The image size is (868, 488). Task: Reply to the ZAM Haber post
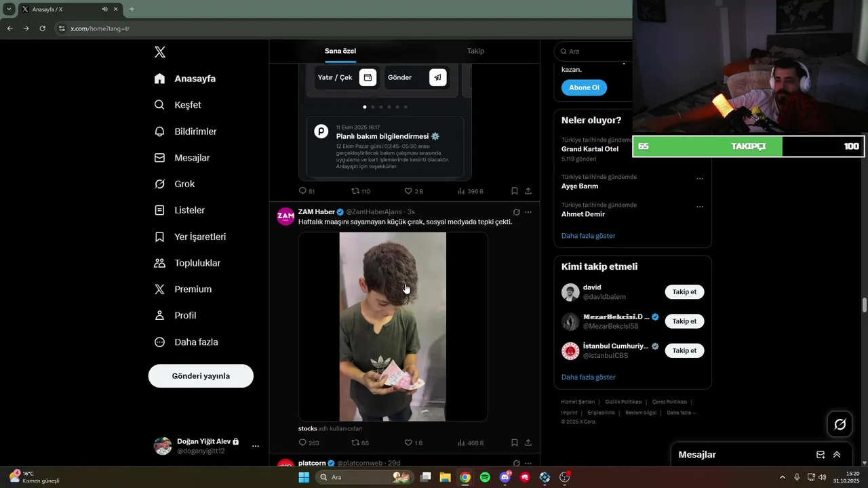tap(302, 443)
